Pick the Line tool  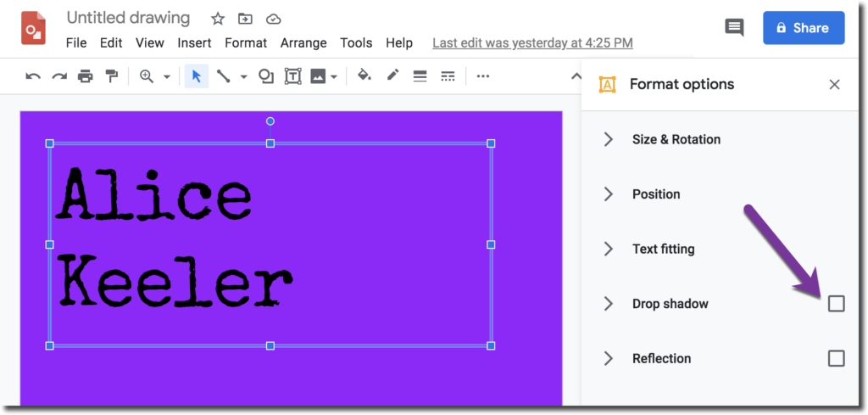click(224, 76)
